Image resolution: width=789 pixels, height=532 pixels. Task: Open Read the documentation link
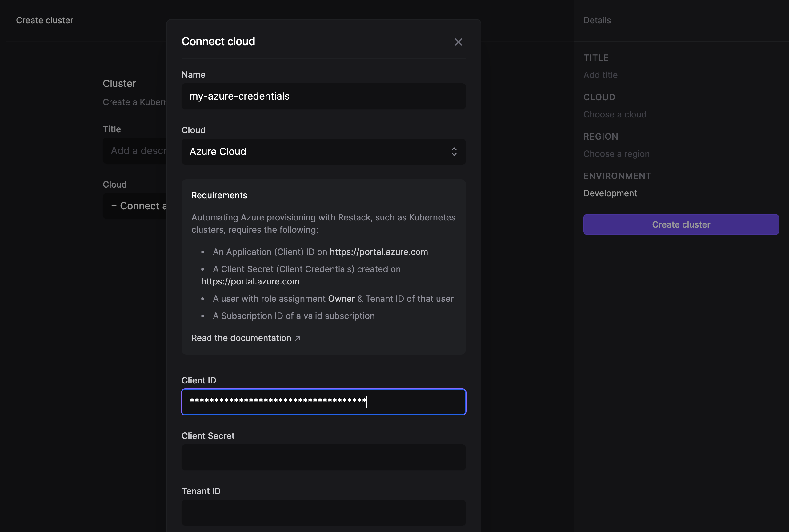point(241,338)
